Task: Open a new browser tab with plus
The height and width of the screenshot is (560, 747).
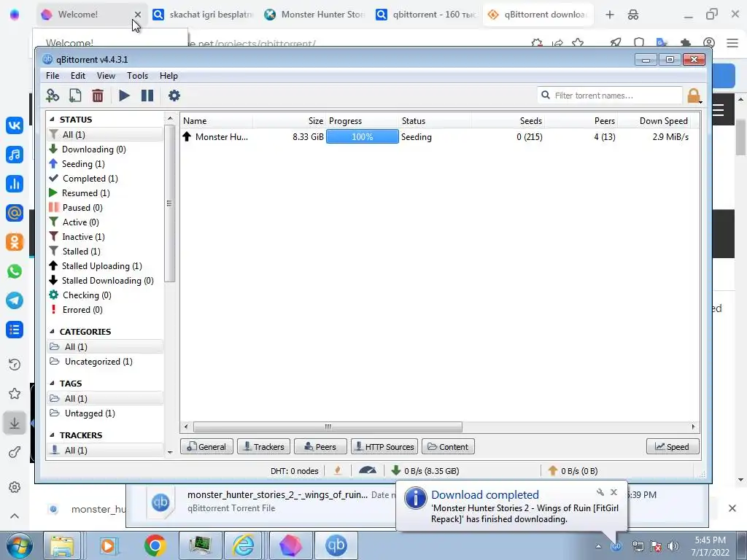Action: point(610,15)
